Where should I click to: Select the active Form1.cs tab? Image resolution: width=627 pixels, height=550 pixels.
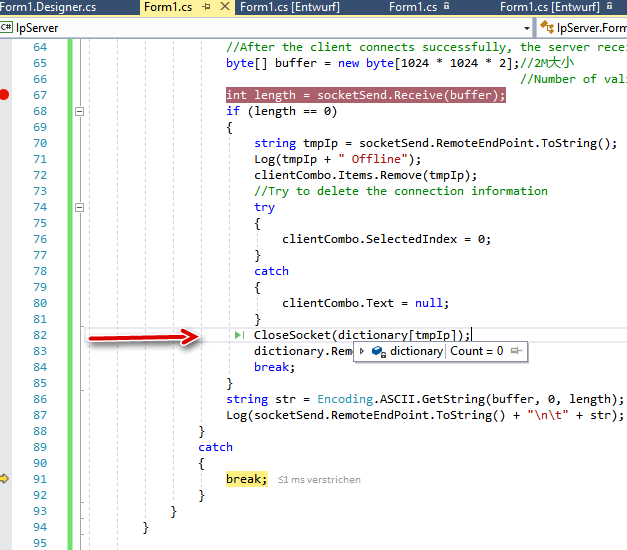click(x=168, y=7)
